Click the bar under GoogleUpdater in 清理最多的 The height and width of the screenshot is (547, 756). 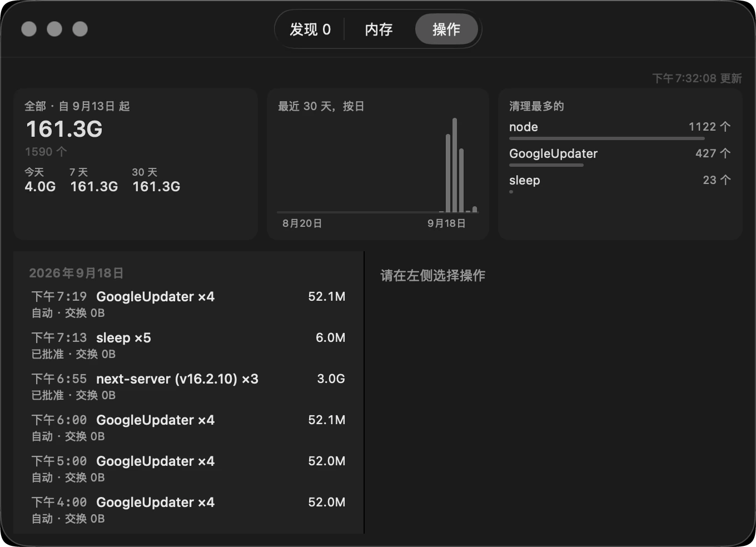point(546,165)
